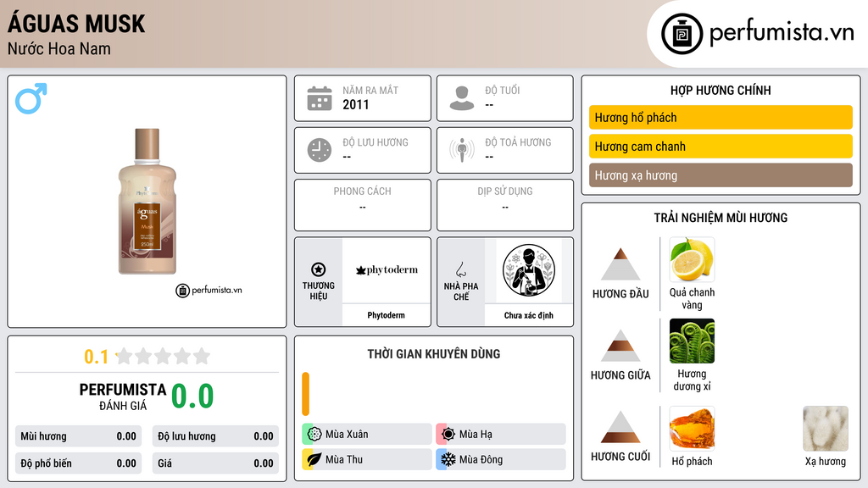
Task: Open the Quả chanh vàng lemon thumbnail
Action: coord(692,259)
